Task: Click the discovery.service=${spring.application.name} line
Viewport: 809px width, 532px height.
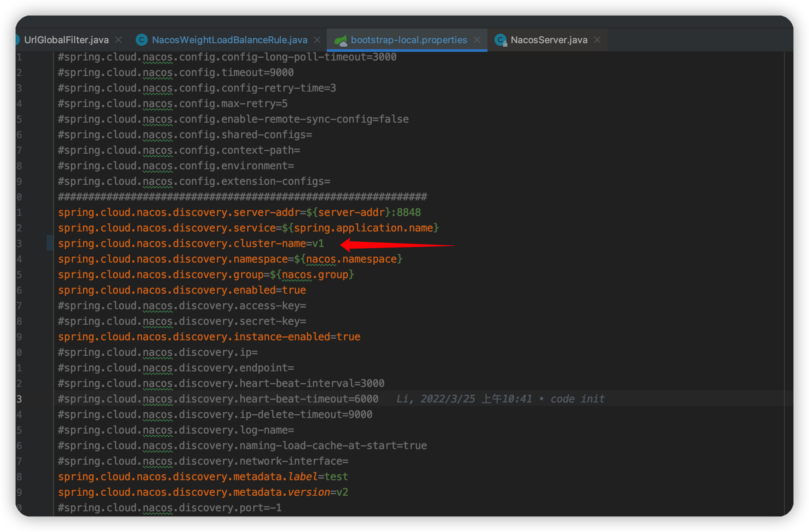Action: [248, 228]
